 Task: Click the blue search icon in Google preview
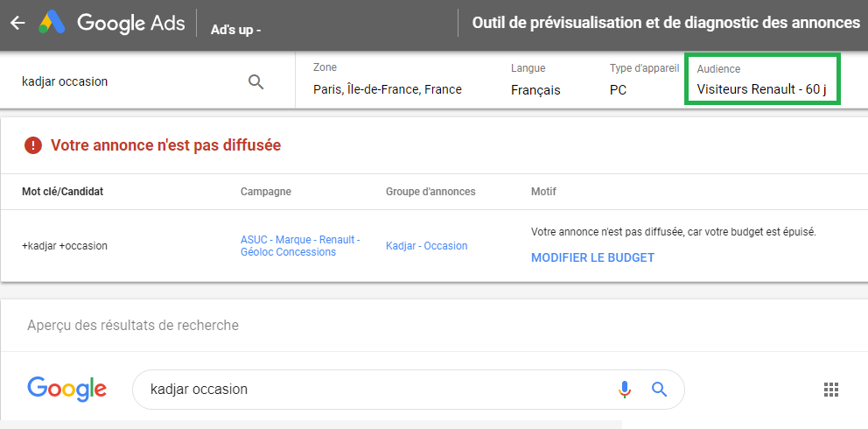[659, 389]
